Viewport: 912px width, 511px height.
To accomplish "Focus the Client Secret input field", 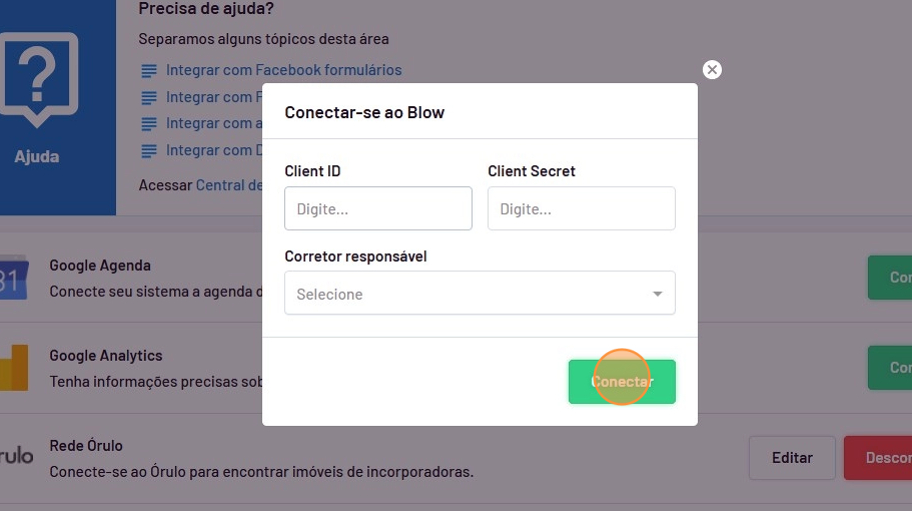I will pyautogui.click(x=581, y=209).
